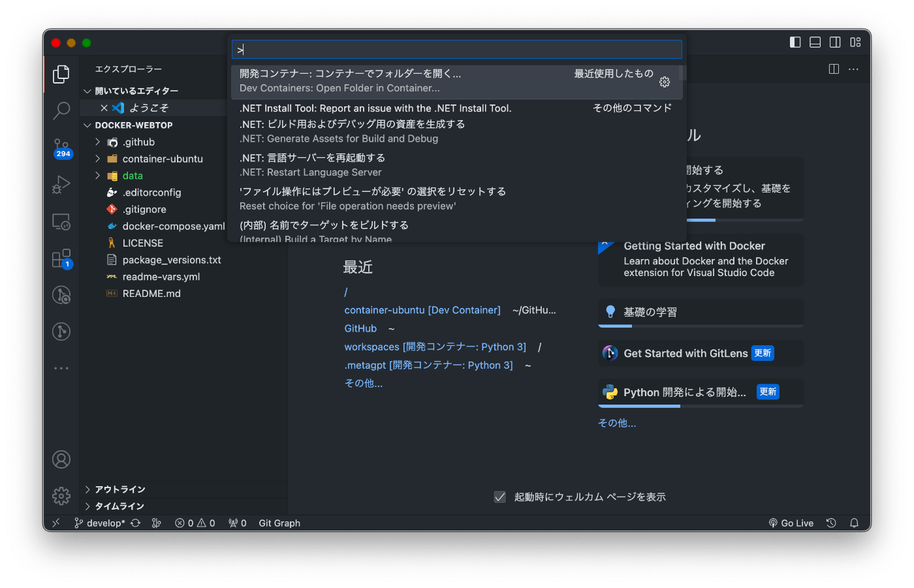This screenshot has width=914, height=588.
Task: Close the ようこそ editor tab entry
Action: coord(104,108)
